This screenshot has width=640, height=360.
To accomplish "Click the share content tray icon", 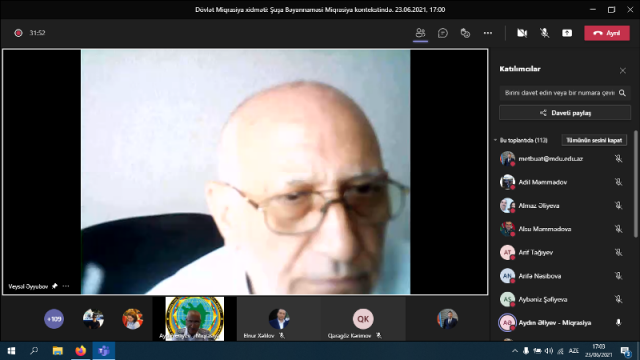I will coord(567,33).
